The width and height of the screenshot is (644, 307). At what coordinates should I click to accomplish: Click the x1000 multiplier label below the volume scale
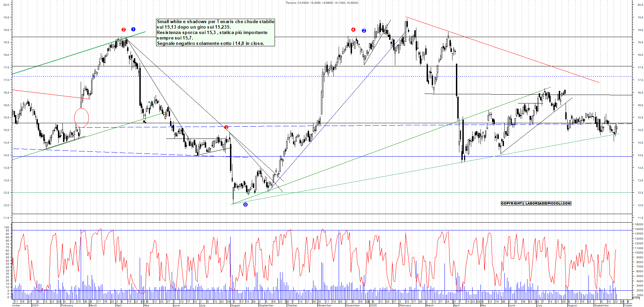[636, 298]
